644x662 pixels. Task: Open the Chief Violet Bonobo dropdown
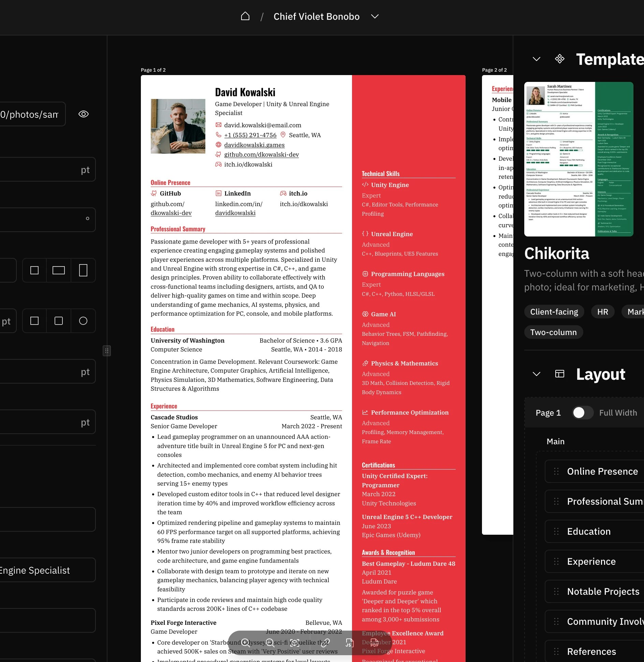click(374, 16)
